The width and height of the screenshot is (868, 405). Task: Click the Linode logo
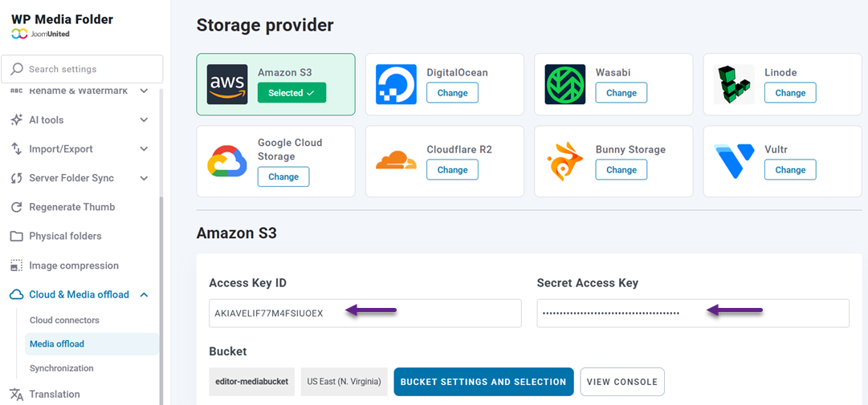734,84
